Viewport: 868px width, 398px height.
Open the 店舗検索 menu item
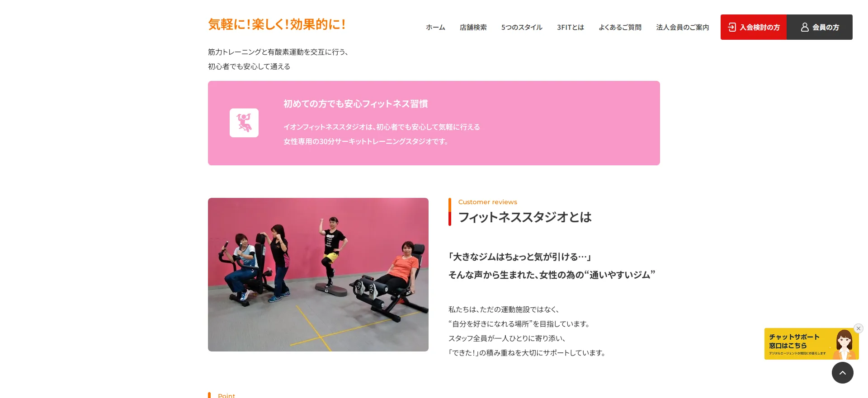click(x=473, y=27)
